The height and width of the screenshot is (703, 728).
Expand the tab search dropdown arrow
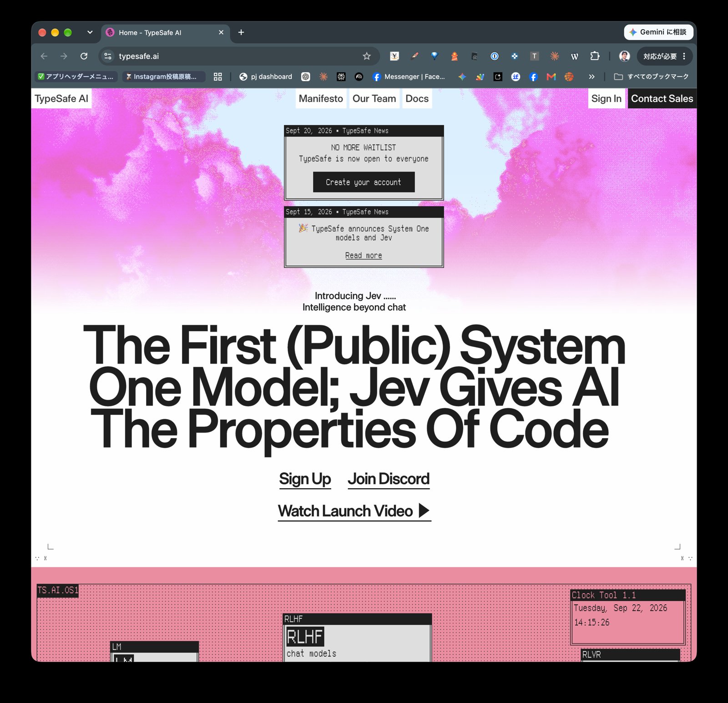coord(90,32)
